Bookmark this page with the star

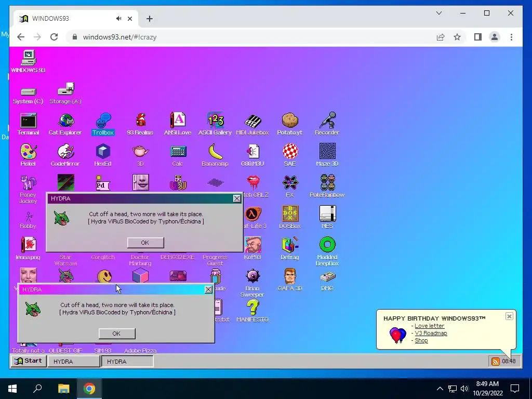(x=457, y=37)
